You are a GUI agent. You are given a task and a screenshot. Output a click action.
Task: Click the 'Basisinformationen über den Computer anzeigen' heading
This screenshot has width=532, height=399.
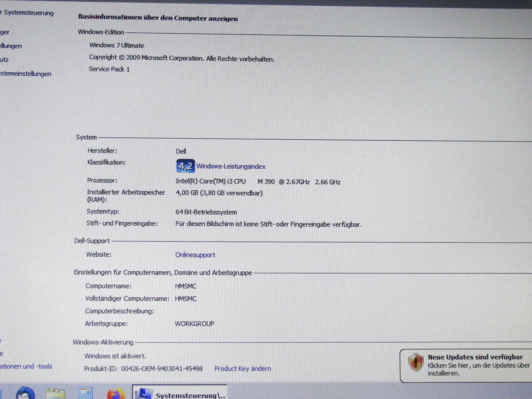[x=158, y=19]
